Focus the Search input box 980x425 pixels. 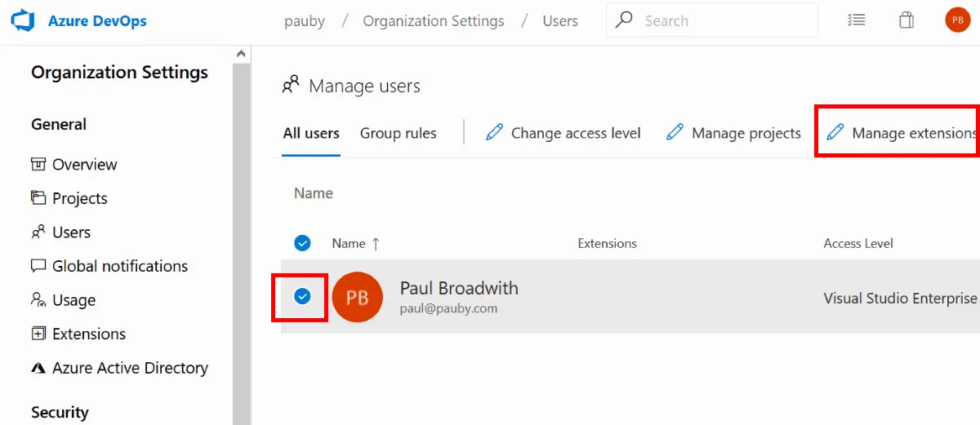pos(712,20)
